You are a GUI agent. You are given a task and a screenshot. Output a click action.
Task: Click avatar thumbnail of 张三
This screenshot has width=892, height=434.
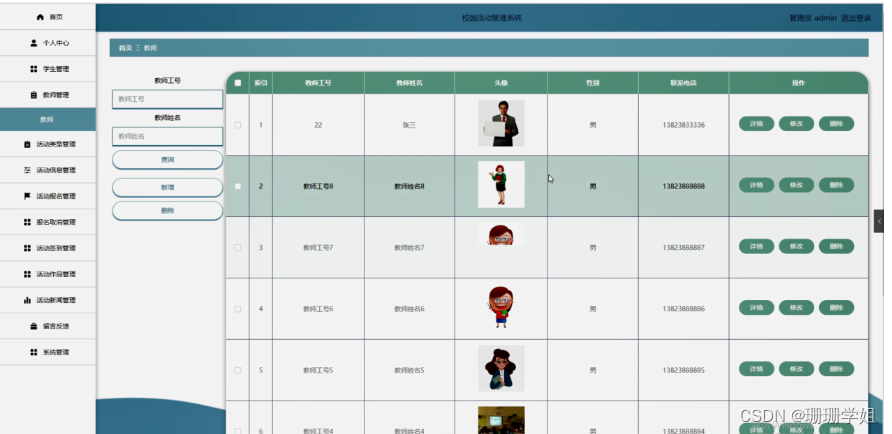501,123
